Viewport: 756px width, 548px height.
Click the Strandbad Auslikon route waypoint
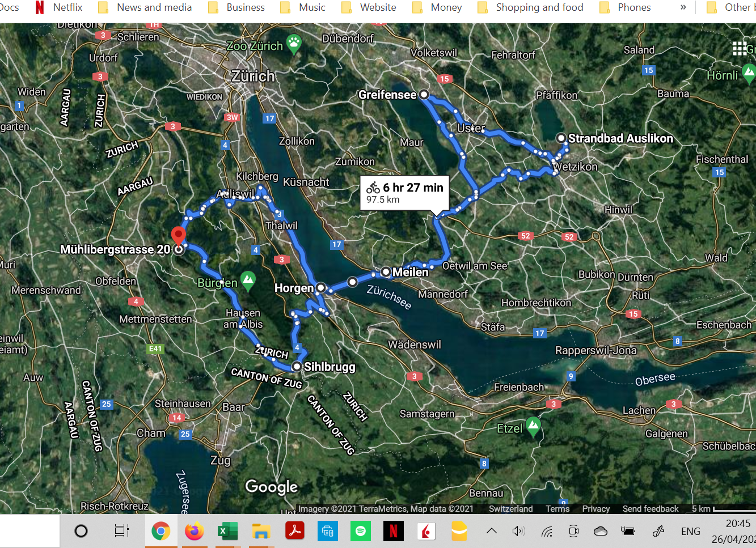click(x=561, y=138)
